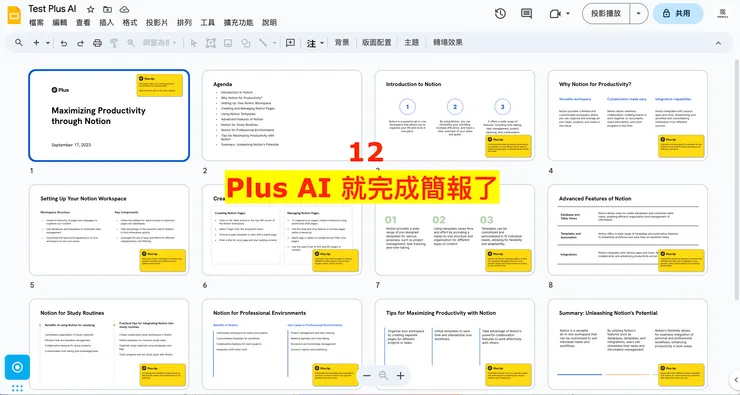Toggle the 注 input tools icon

click(311, 43)
